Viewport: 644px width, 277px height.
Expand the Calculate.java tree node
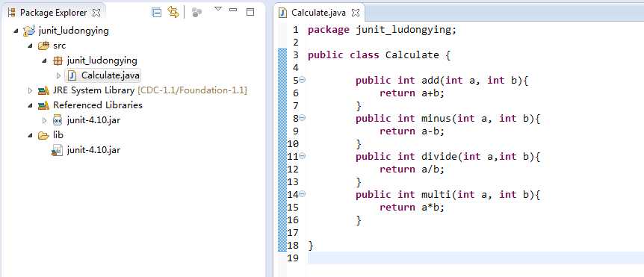tap(58, 75)
